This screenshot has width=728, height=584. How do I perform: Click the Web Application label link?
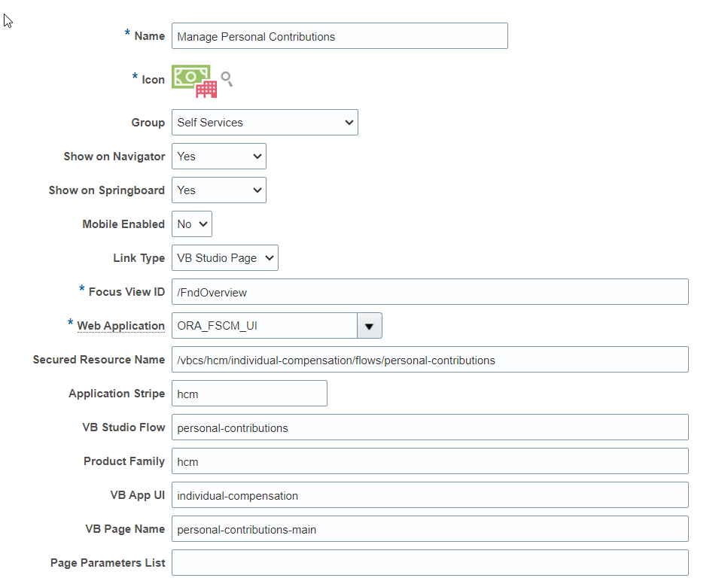coord(120,326)
